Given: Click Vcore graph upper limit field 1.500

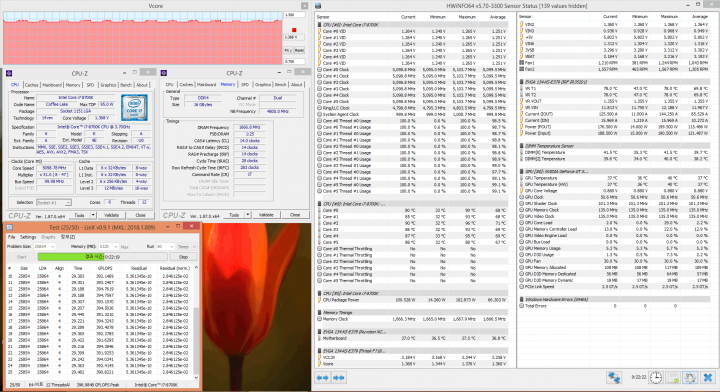Looking at the screenshot, I should (294, 15).
